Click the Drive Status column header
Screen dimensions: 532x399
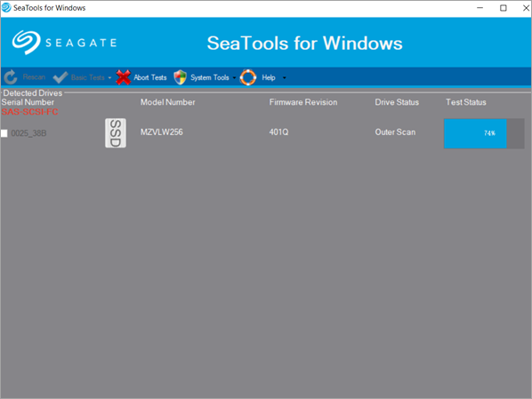(397, 102)
